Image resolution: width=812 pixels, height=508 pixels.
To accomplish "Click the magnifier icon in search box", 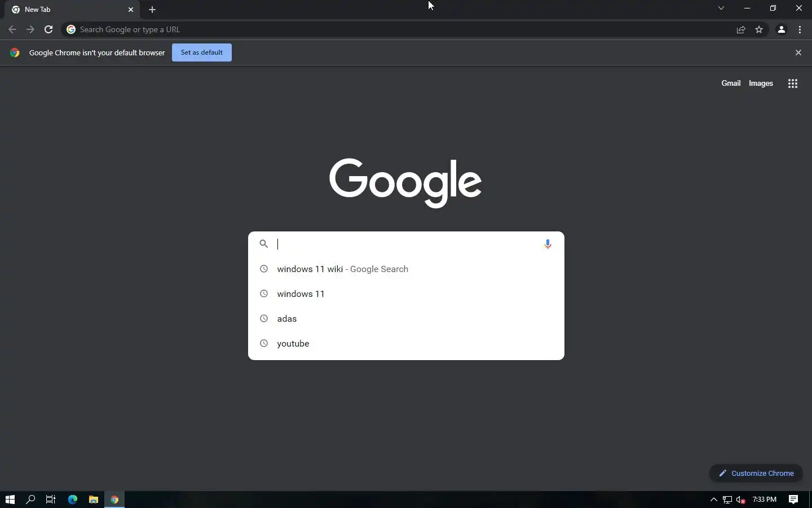I will click(263, 244).
